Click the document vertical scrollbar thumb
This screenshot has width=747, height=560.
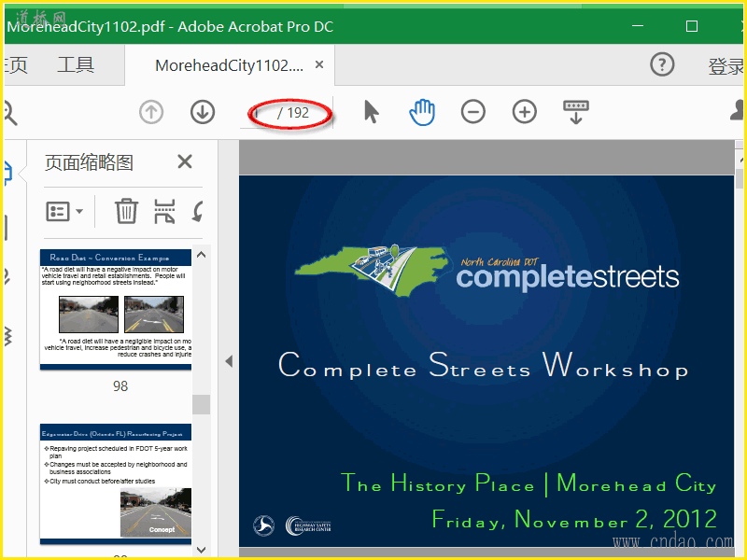click(x=739, y=178)
